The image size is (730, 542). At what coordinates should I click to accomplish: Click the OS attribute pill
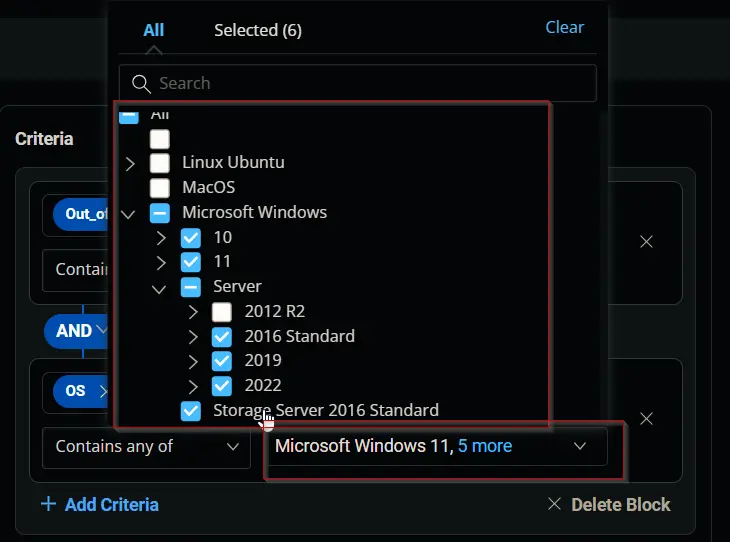pyautogui.click(x=81, y=391)
